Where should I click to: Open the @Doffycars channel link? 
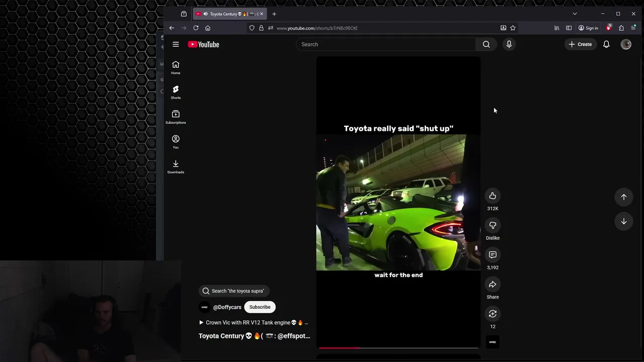(227, 307)
